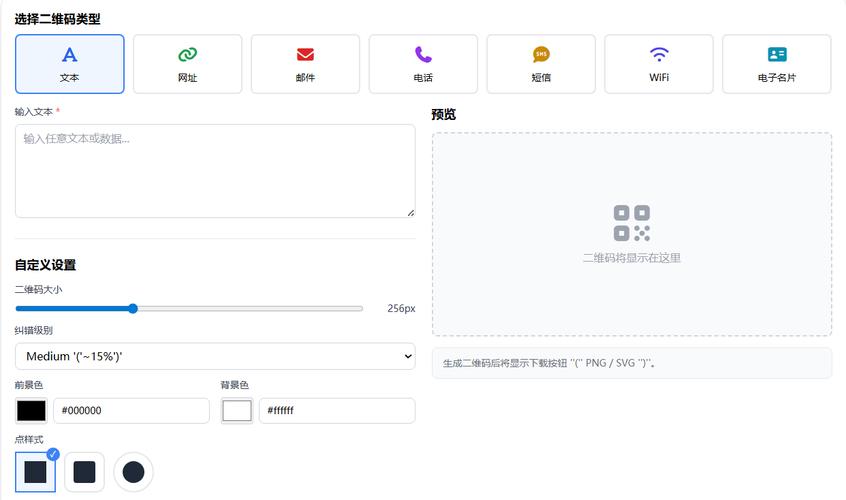
Task: Click the 点样式 label
Action: [29, 440]
